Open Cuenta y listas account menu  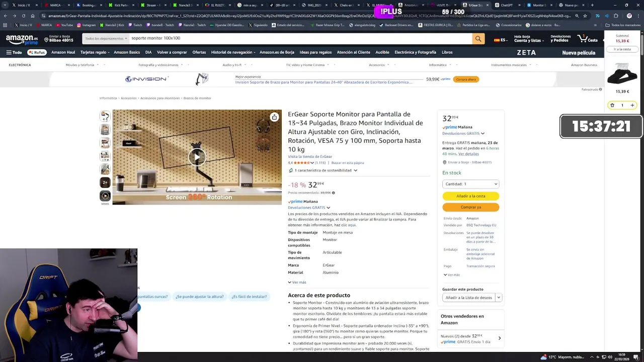(528, 39)
